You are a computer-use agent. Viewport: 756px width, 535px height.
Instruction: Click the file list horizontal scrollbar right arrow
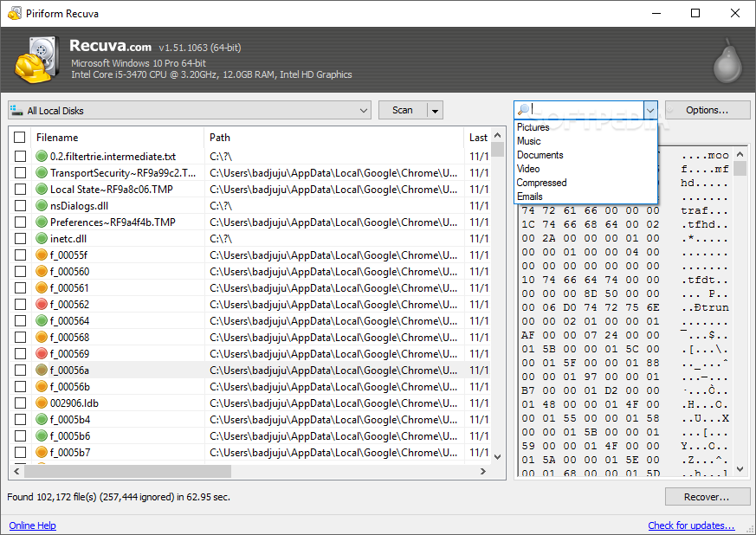[482, 471]
